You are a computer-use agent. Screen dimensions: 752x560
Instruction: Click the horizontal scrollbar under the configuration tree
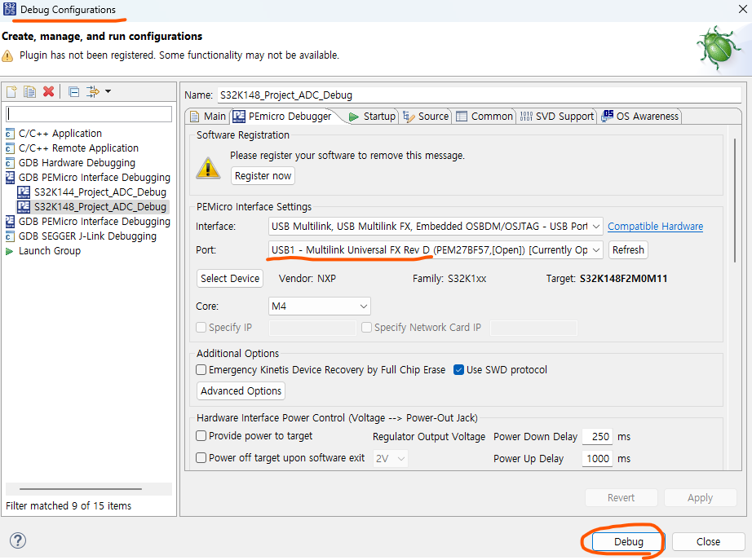coord(81,489)
